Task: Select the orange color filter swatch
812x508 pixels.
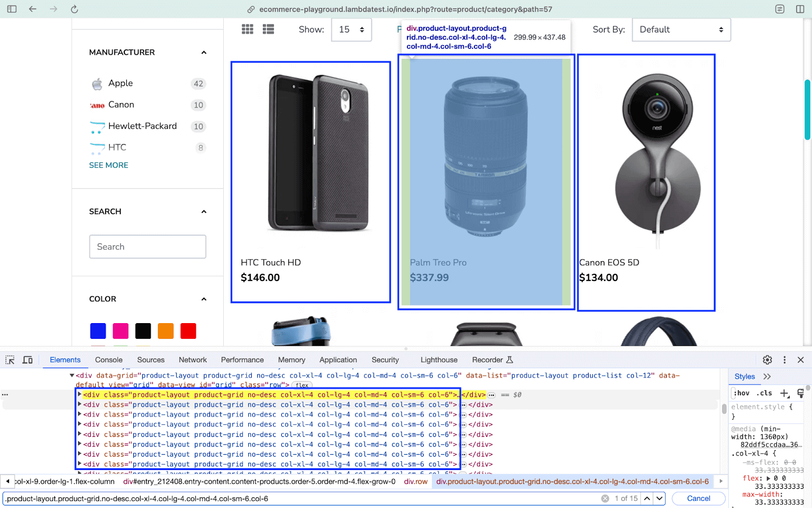Action: (165, 331)
